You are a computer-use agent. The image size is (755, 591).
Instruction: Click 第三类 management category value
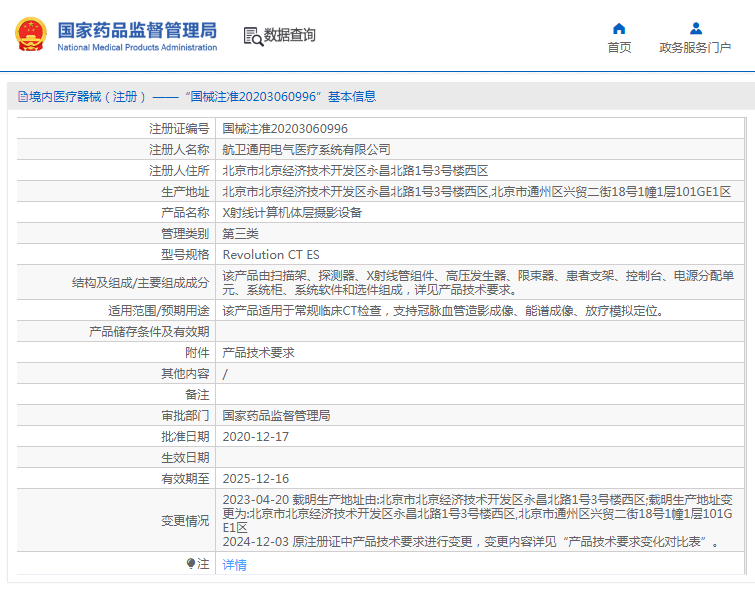[x=240, y=234]
